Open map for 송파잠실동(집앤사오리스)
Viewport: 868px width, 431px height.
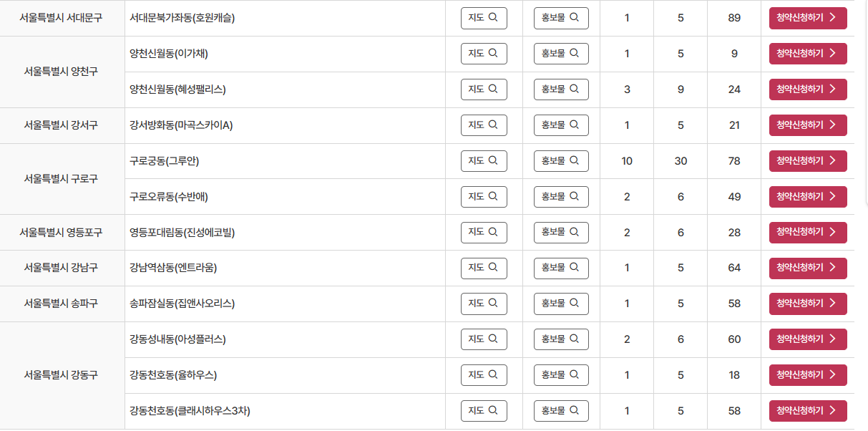(x=484, y=304)
